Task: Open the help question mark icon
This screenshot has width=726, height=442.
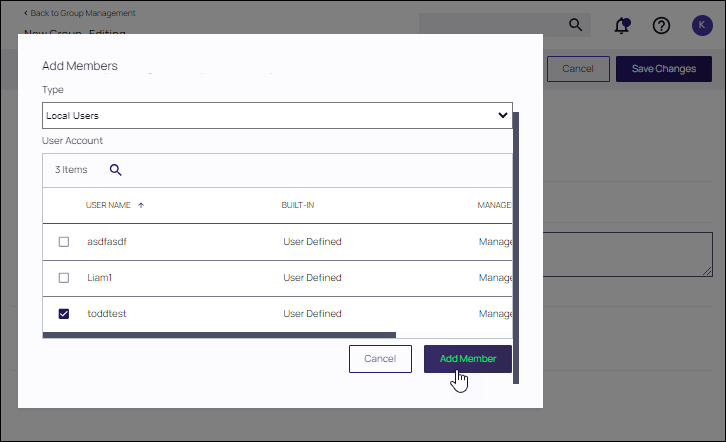Action: [661, 25]
